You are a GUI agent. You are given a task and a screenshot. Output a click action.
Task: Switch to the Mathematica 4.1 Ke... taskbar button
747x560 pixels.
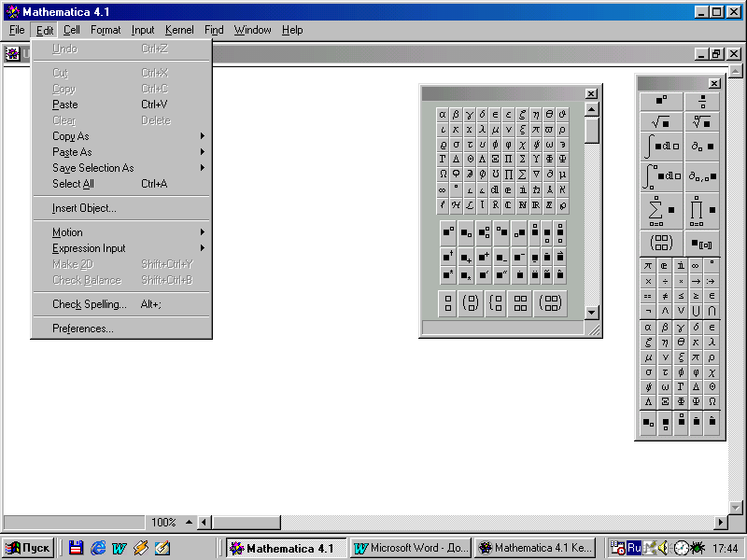535,548
